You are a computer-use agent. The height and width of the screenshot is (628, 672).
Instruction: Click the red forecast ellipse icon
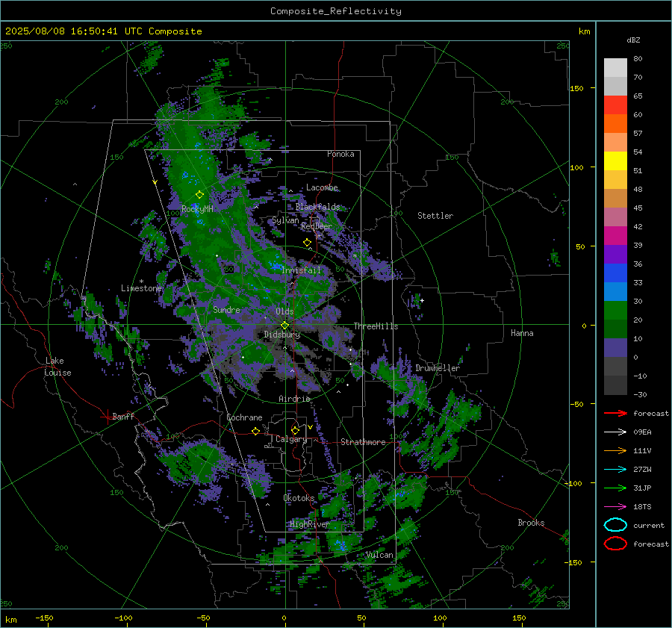click(x=615, y=544)
